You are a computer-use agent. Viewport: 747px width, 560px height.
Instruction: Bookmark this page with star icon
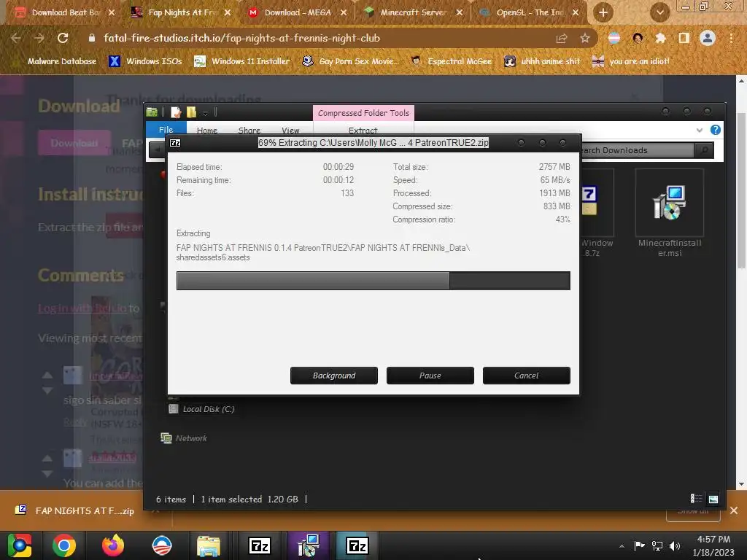pyautogui.click(x=585, y=39)
